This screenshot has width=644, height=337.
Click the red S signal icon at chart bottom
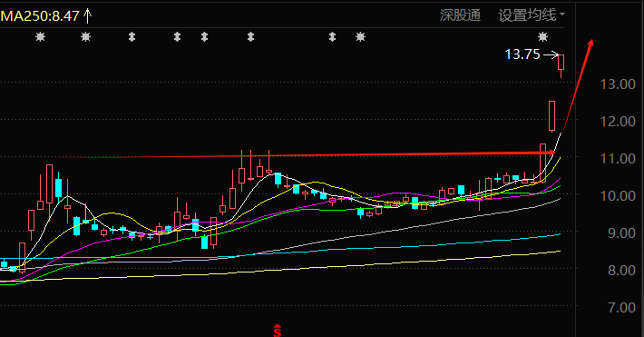pyautogui.click(x=278, y=331)
